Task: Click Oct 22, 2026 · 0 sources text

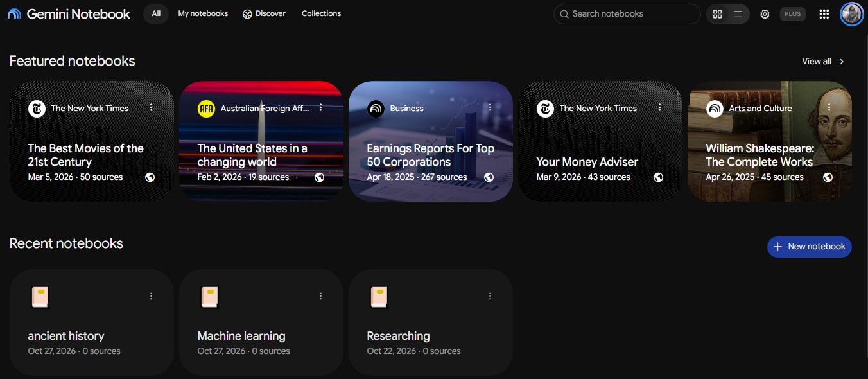Action: [x=414, y=351]
